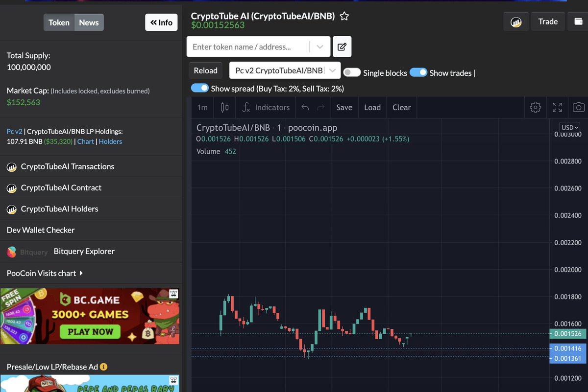Open the Pc v2 CryptoTubeAI/BNB pair dropdown
This screenshot has height=392, width=588.
285,70
